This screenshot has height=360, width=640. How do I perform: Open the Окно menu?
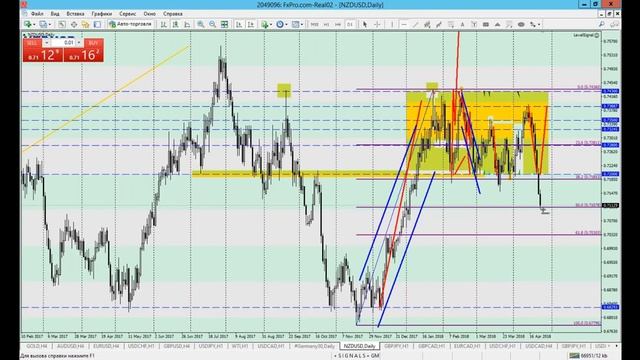click(150, 14)
